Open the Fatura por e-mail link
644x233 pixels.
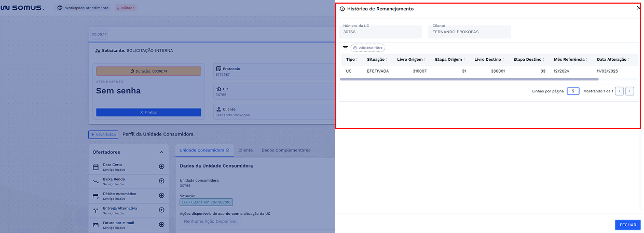pyautogui.click(x=118, y=223)
